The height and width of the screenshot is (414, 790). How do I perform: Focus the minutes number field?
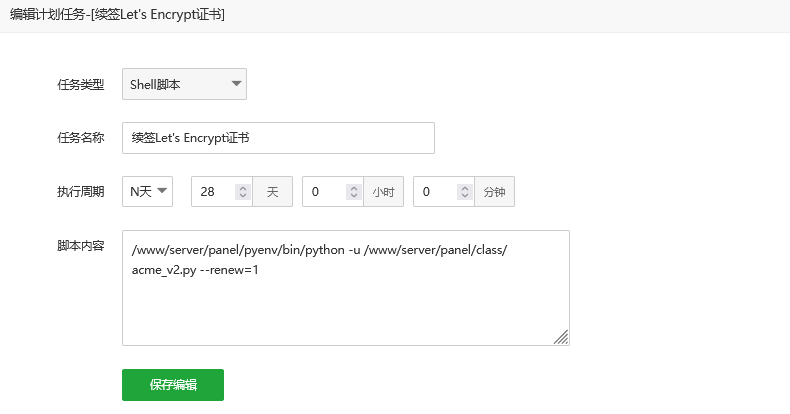435,191
